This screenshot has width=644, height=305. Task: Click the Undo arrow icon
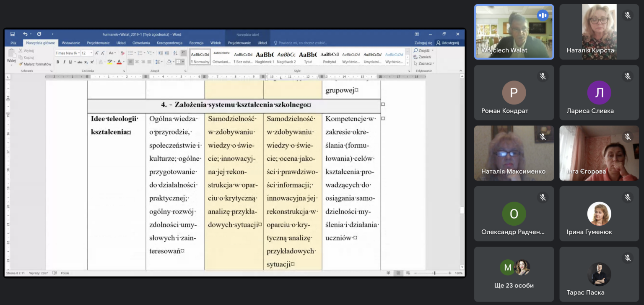[25, 34]
